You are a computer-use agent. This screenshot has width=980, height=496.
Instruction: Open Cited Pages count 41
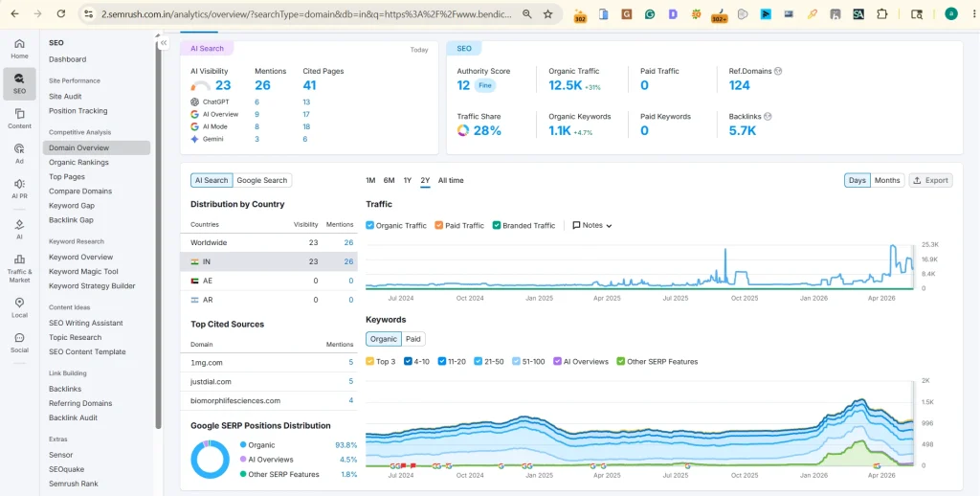(309, 85)
